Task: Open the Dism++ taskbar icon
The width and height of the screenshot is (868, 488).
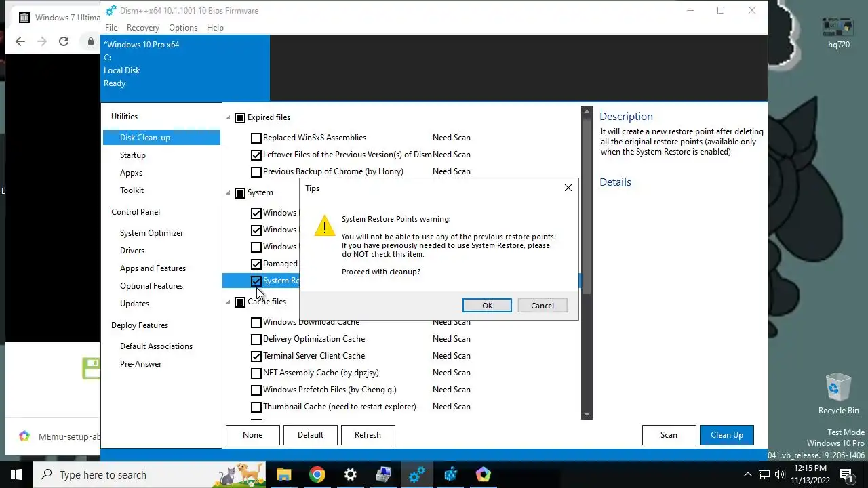Action: pos(416,474)
